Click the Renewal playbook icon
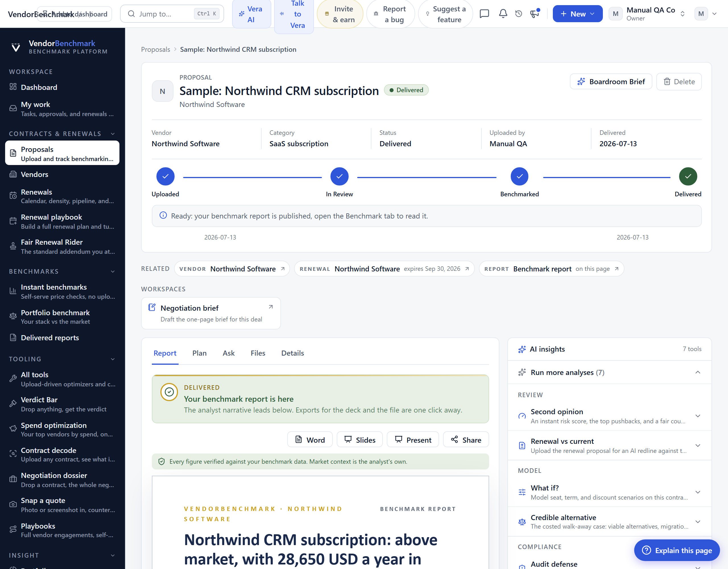728x569 pixels. (13, 221)
